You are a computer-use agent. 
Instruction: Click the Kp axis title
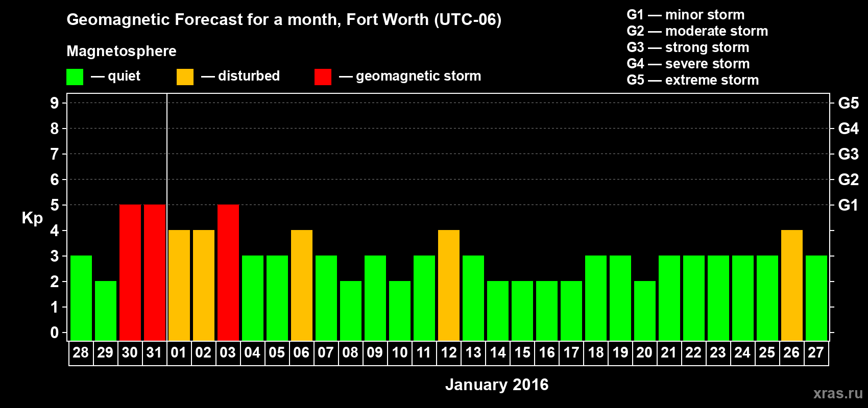tap(32, 218)
